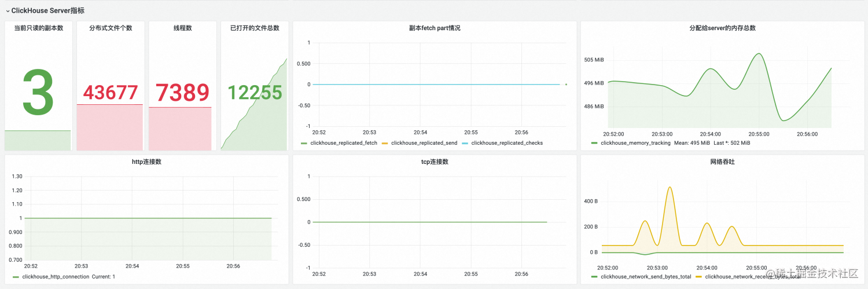Open the 网络吞吐 panel title menu
Screen dimensions: 868x289
(x=723, y=162)
